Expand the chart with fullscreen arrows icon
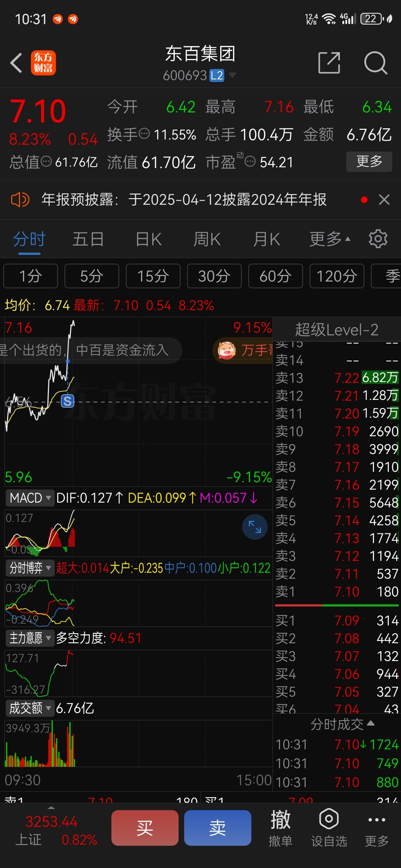Viewport: 401px width, 868px height. 255,527
